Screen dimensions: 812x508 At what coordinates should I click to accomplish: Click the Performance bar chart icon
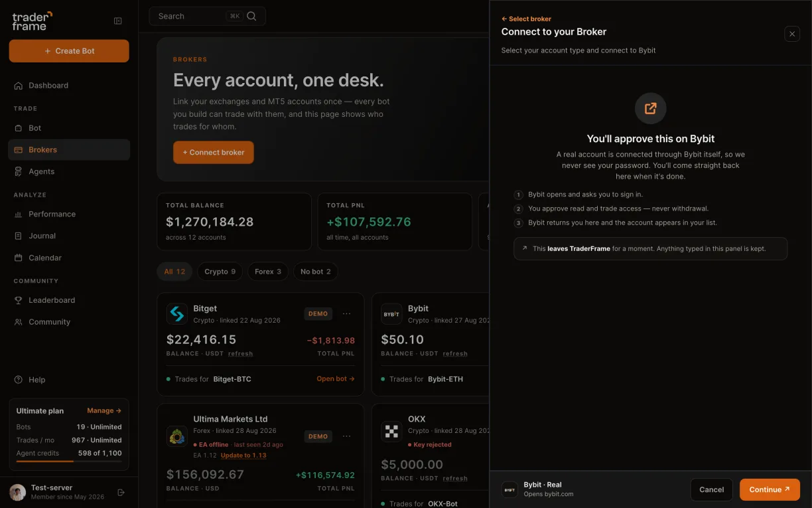click(19, 214)
